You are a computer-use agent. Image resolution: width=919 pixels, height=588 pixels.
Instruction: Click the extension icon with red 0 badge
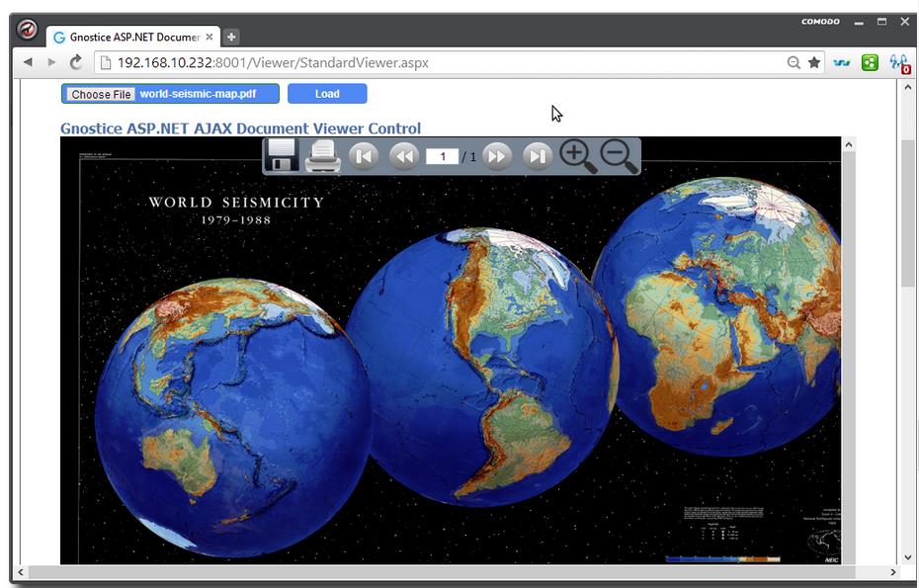tap(899, 63)
